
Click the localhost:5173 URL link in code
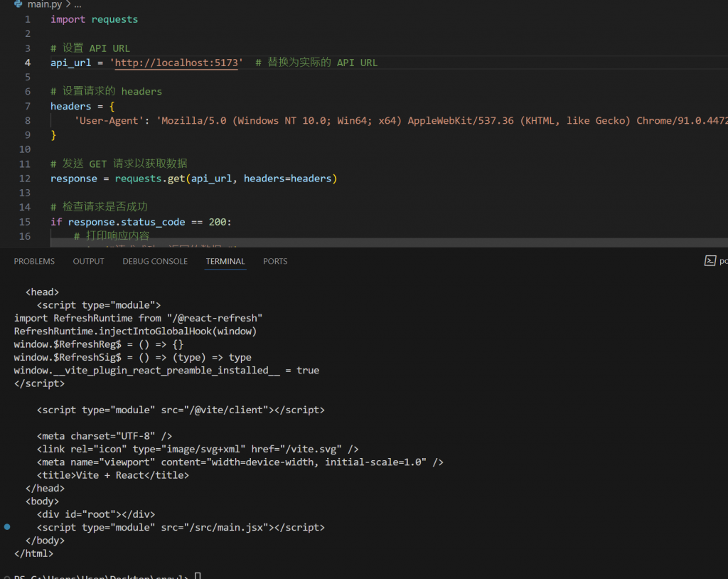pyautogui.click(x=176, y=63)
